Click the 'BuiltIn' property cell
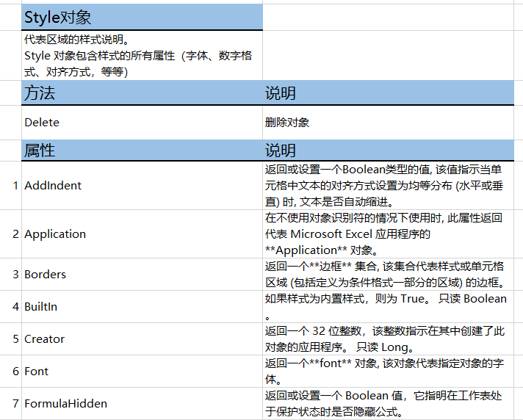This screenshot has height=420, width=523. point(142,306)
